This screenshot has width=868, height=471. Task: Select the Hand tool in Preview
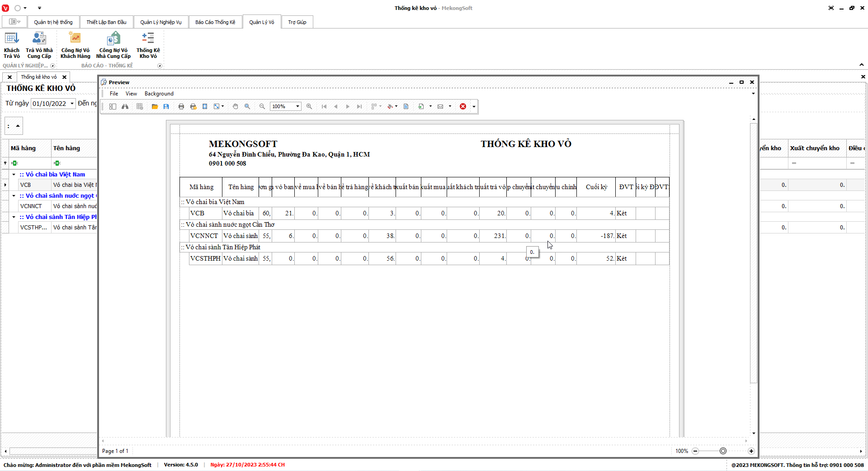click(236, 106)
